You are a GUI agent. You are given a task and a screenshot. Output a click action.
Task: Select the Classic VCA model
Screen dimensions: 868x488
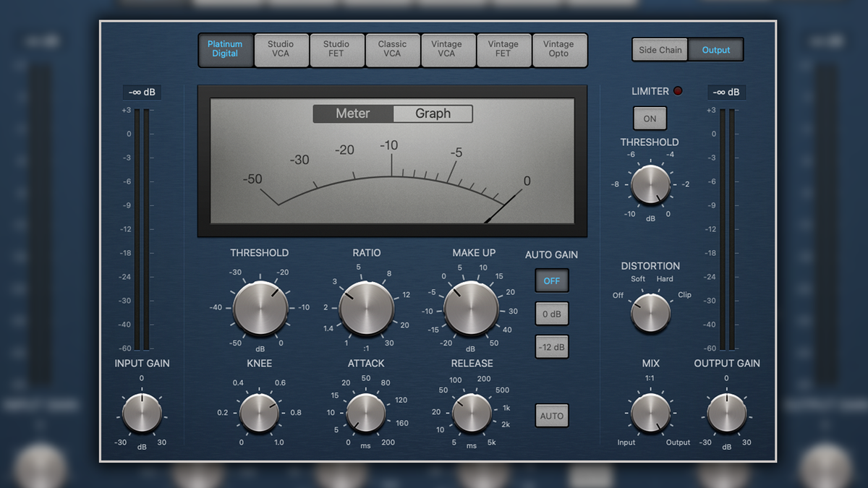(393, 50)
